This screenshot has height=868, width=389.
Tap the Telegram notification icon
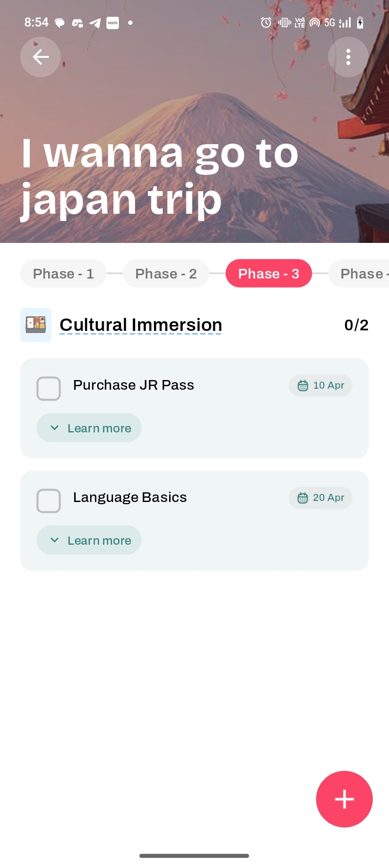(x=95, y=23)
